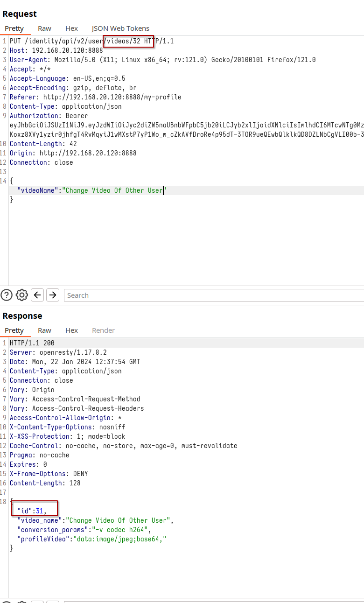Go to previous search match arrow
This screenshot has width=364, height=603.
click(x=38, y=295)
